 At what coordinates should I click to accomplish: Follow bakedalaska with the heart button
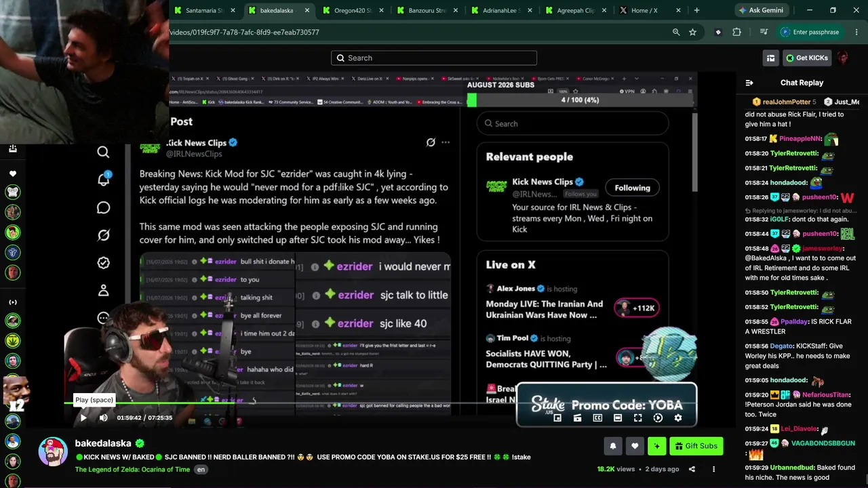[x=635, y=446]
